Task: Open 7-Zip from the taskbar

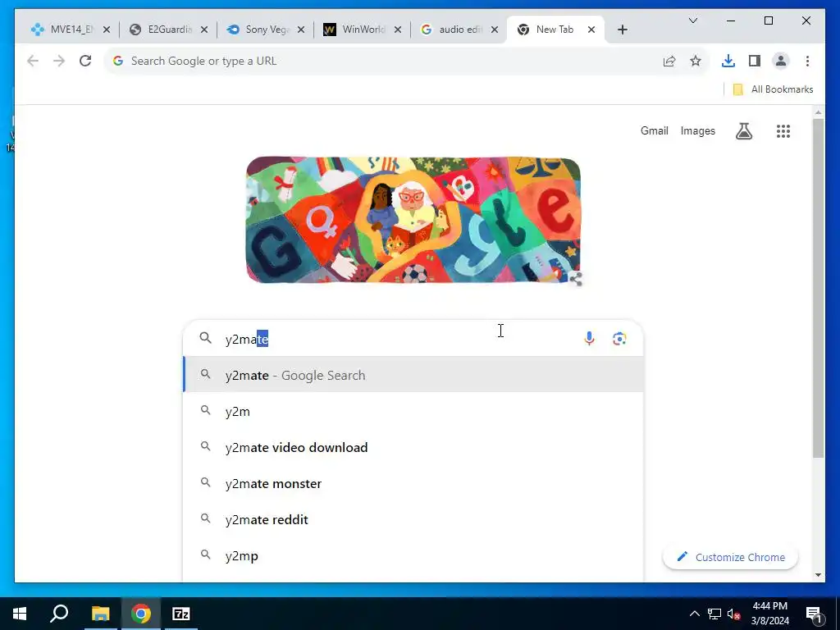Action: pyautogui.click(x=181, y=614)
